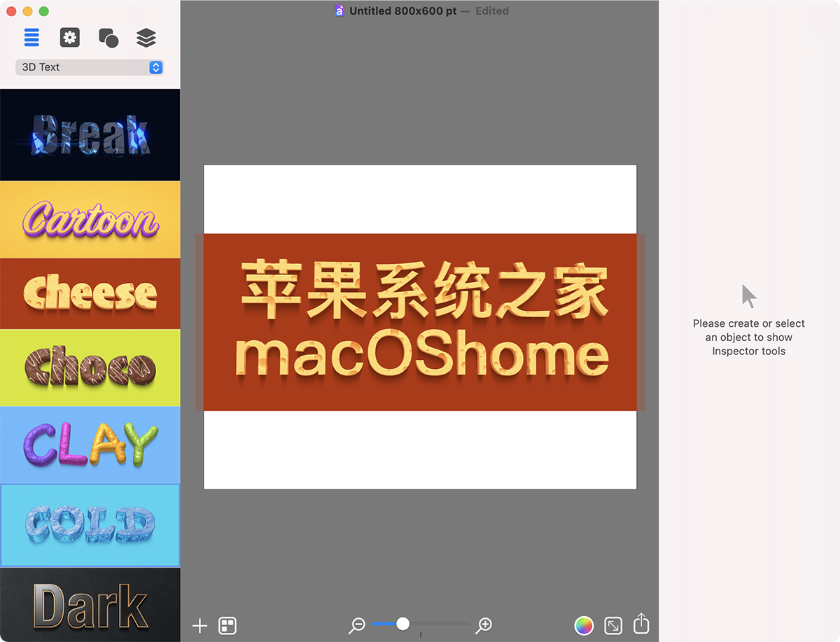Screen dimensions: 840x642
Task: Maximize the window with green button
Action: point(43,11)
